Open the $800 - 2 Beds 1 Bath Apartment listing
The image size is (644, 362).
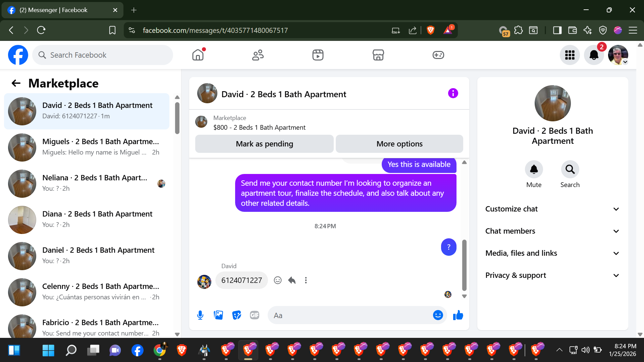pyautogui.click(x=259, y=127)
